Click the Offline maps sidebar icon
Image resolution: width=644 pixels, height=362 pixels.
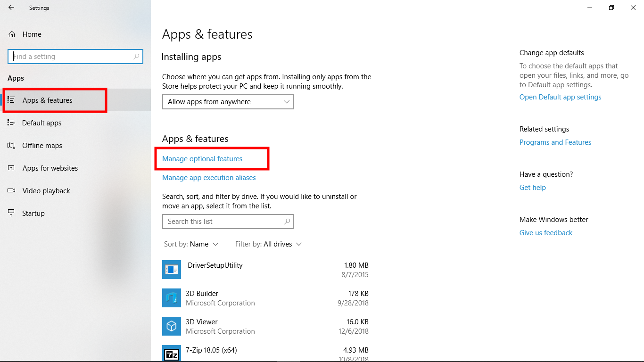click(11, 145)
